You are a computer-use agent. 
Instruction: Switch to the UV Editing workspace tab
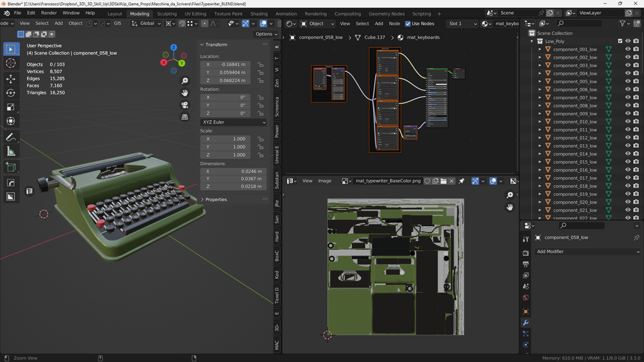[x=195, y=13]
